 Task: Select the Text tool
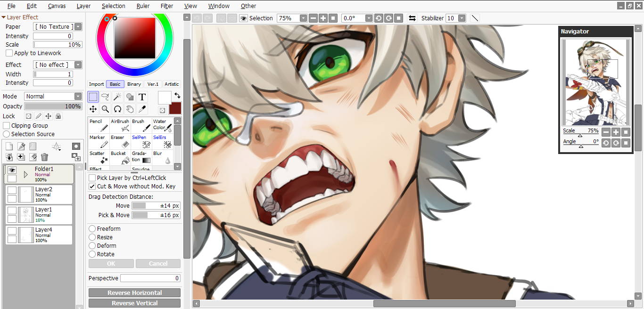(x=142, y=97)
